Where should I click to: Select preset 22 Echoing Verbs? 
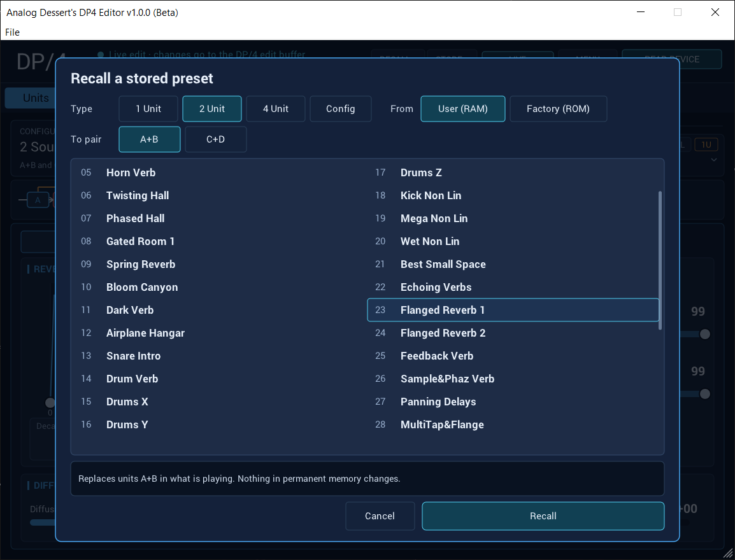513,287
